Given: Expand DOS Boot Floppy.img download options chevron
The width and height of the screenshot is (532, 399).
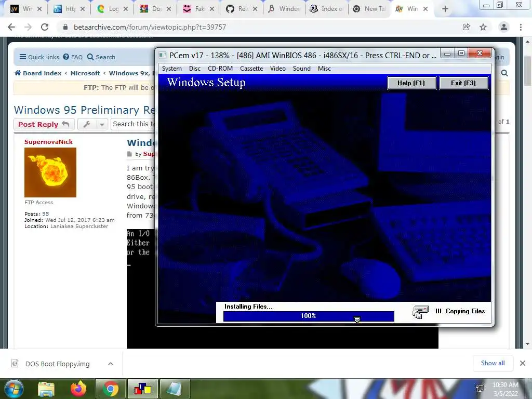Looking at the screenshot, I should tap(111, 364).
